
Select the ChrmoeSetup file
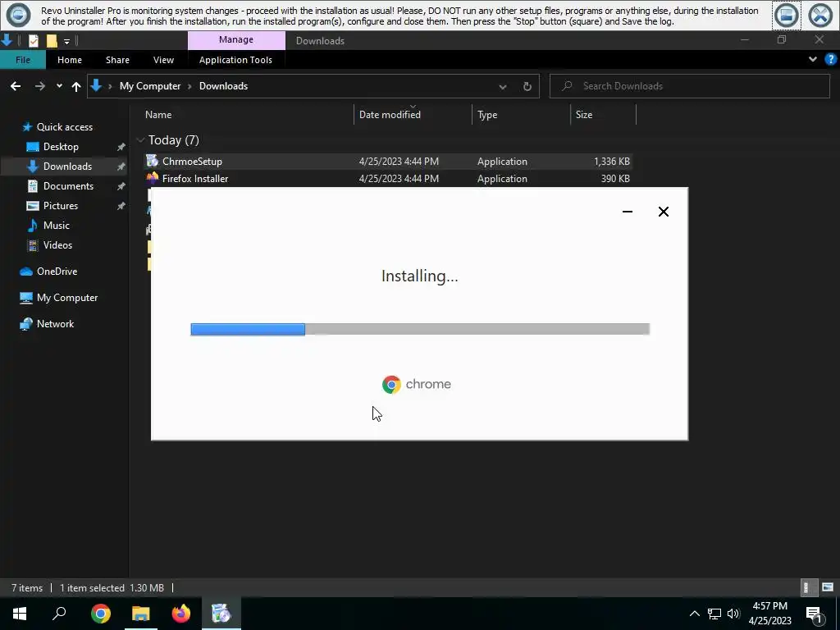coord(388,162)
